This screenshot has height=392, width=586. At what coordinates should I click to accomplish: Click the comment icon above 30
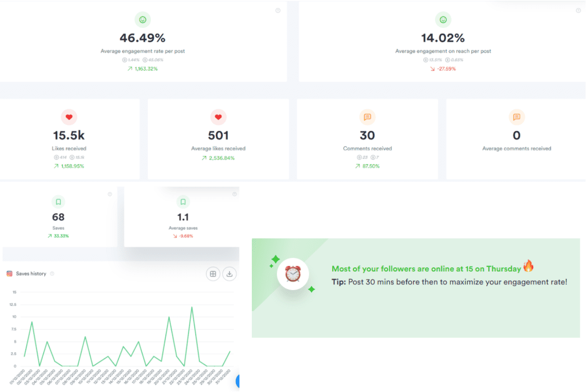click(367, 117)
